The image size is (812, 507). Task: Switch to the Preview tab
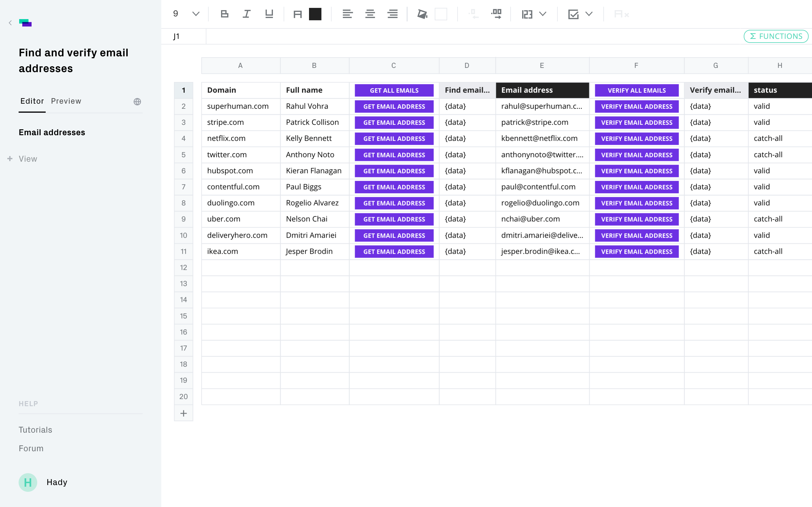[66, 101]
